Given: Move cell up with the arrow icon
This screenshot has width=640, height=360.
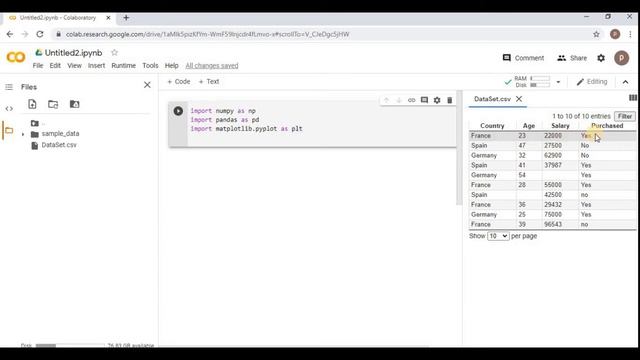Looking at the screenshot, I should coord(387,100).
